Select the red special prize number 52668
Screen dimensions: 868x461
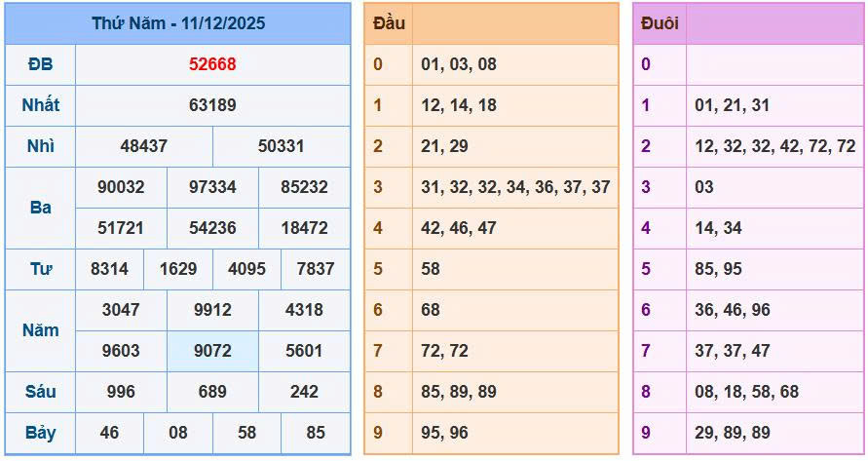[212, 64]
